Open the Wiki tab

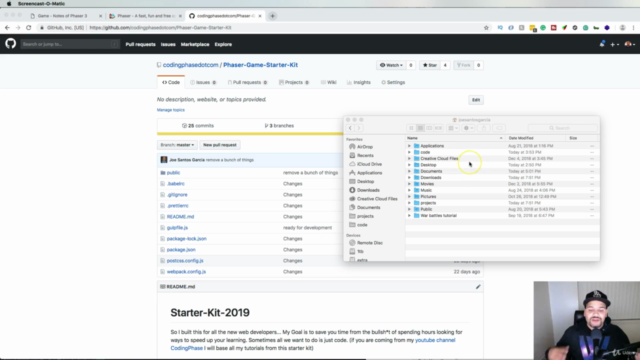329,82
